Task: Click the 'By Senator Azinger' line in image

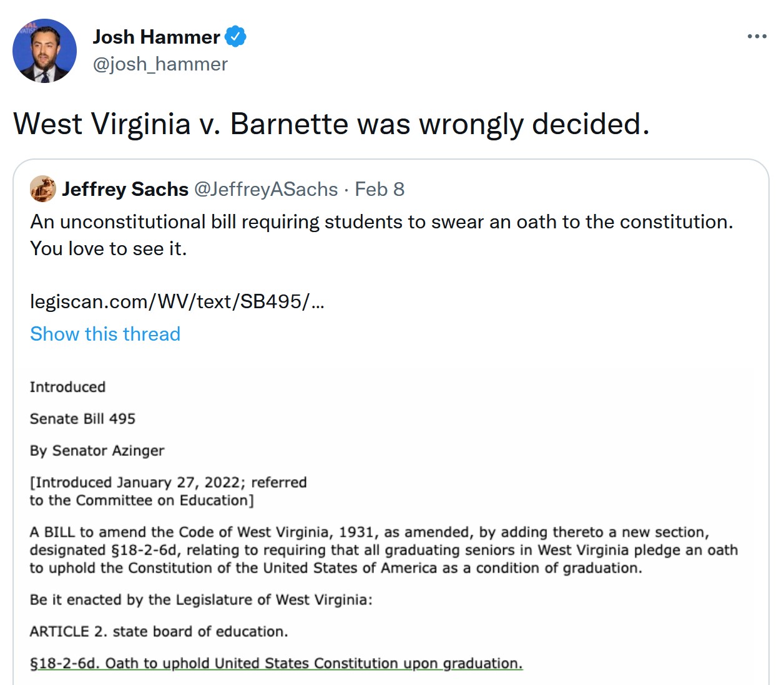Action: coord(97,450)
